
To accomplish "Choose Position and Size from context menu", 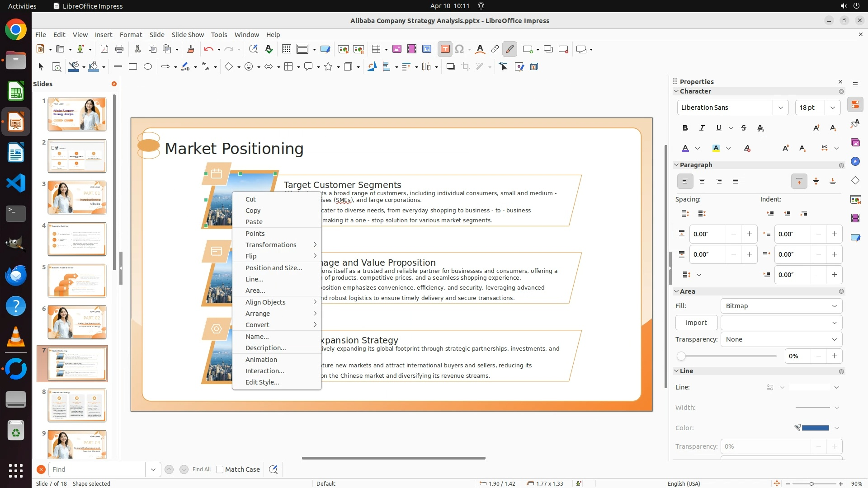I will point(274,268).
